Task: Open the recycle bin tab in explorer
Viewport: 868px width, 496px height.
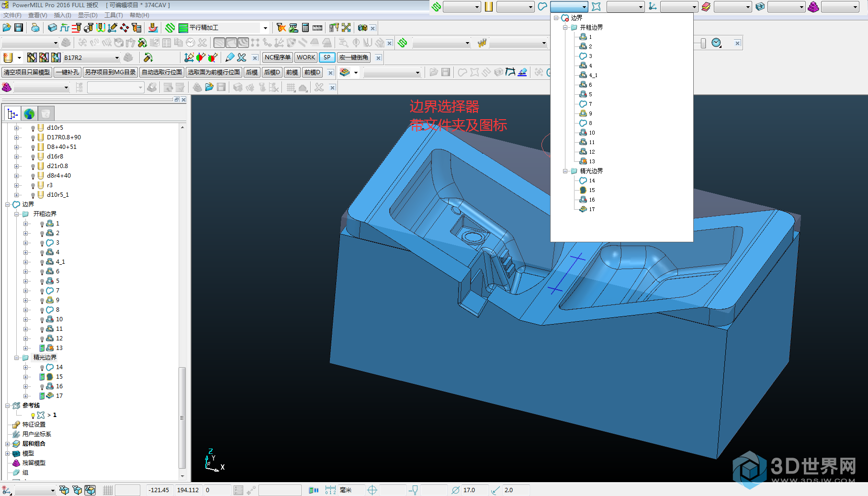Action: (45, 114)
